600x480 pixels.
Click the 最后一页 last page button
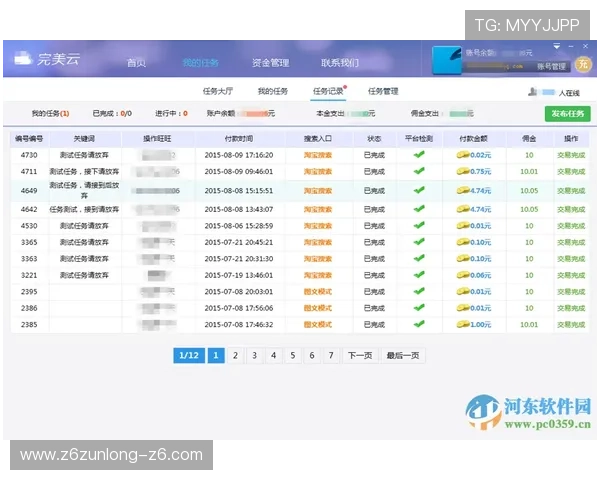[x=403, y=356]
